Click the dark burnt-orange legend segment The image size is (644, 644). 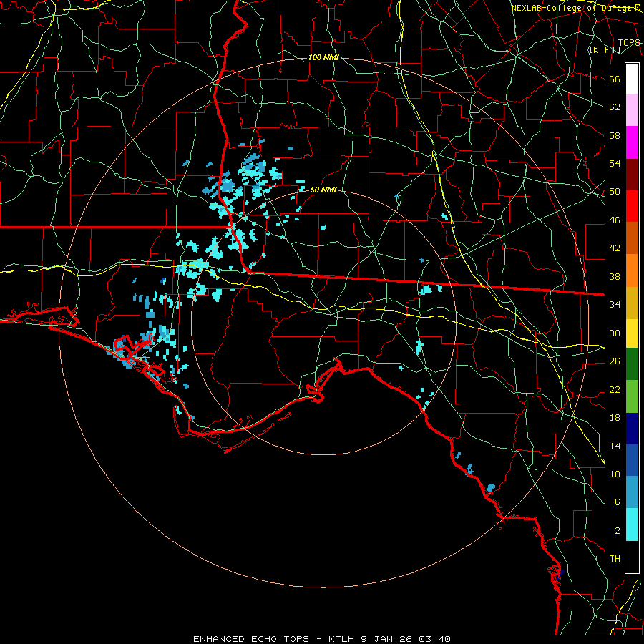632,238
